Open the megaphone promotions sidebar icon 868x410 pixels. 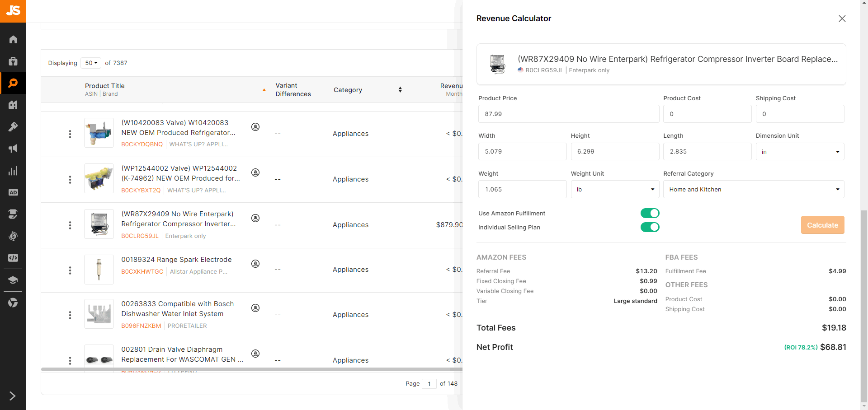(13, 149)
